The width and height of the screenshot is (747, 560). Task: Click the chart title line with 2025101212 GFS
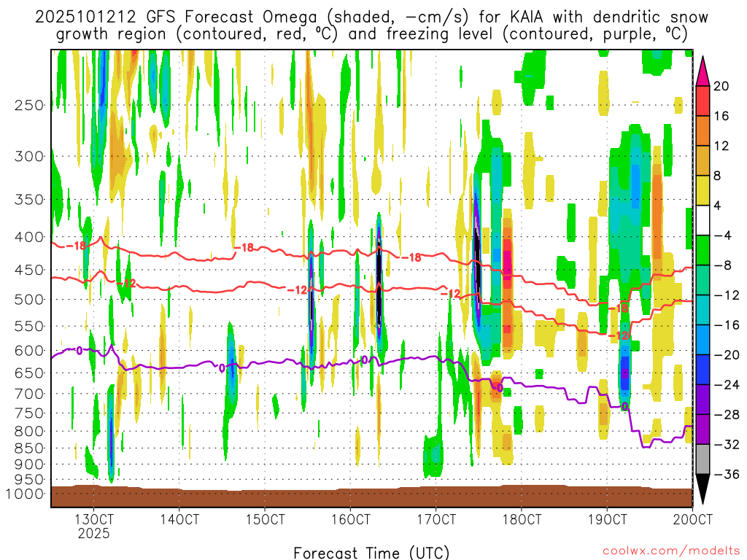point(371,17)
